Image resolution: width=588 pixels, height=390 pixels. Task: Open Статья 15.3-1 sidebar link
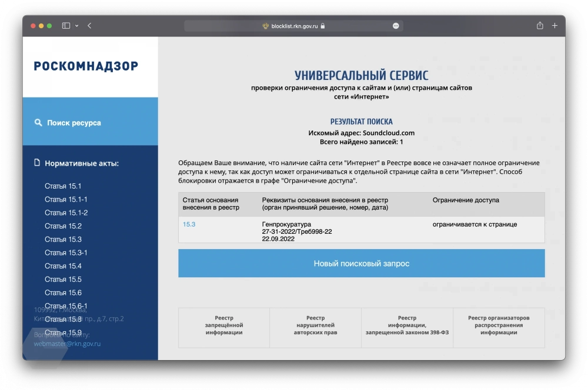(66, 253)
